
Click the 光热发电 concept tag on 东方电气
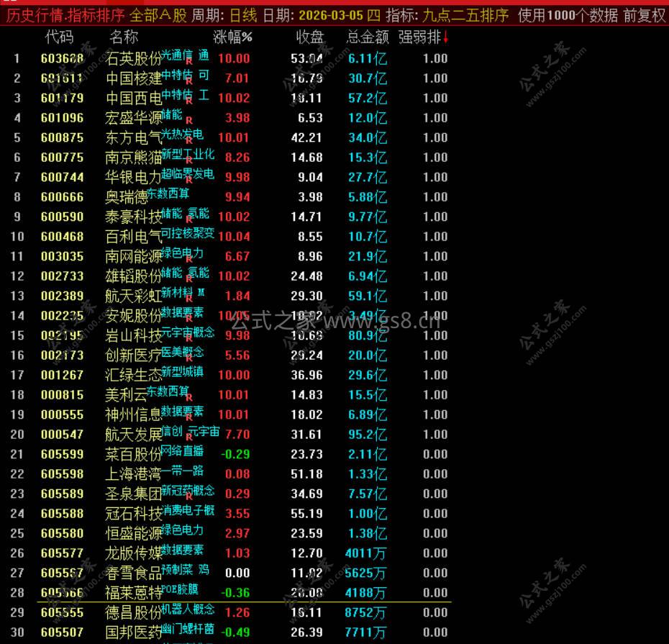point(182,135)
